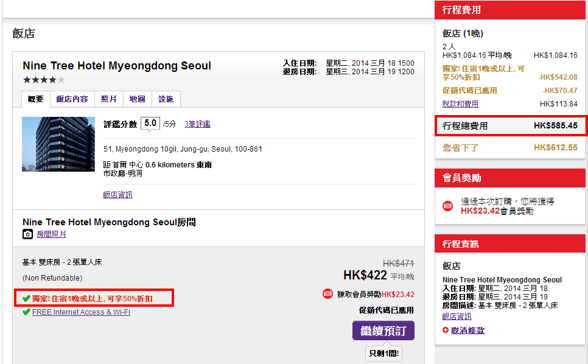Screen dimensions: 588x364
Task: Click the rewards icon next to 賺取會員獎勵
Action: click(x=327, y=294)
